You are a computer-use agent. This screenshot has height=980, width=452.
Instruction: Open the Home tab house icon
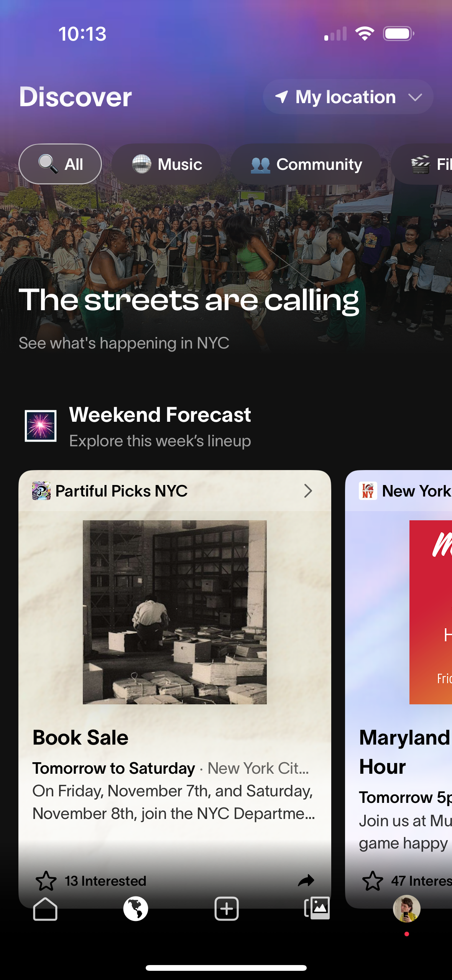click(45, 908)
